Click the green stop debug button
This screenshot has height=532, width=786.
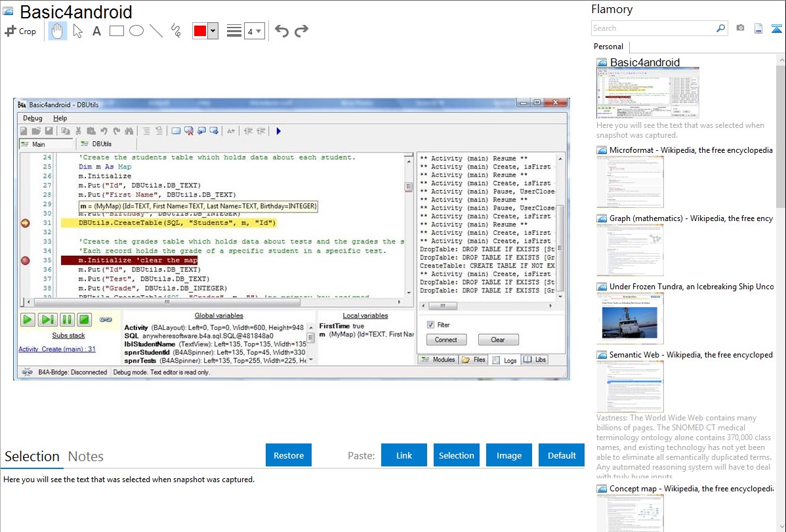85,319
